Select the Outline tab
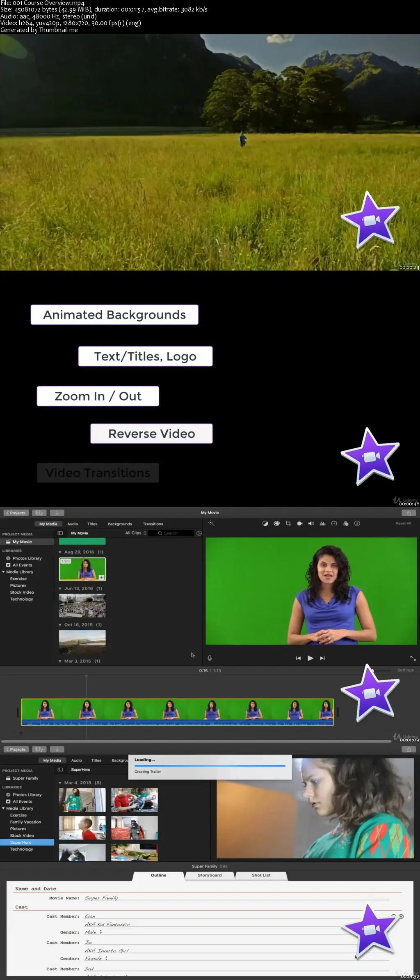This screenshot has height=980, width=420. (159, 875)
